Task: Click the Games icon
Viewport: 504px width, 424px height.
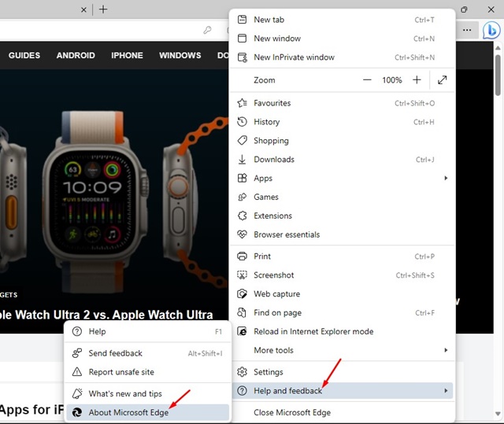Action: tap(242, 197)
